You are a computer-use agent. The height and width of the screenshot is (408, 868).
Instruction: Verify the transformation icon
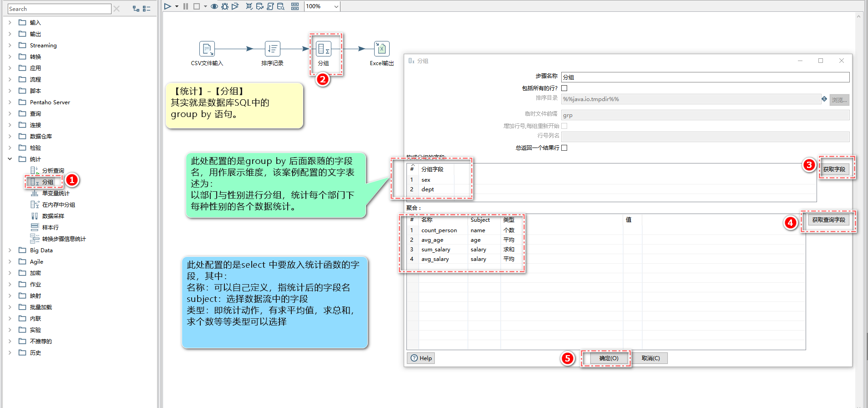click(249, 6)
